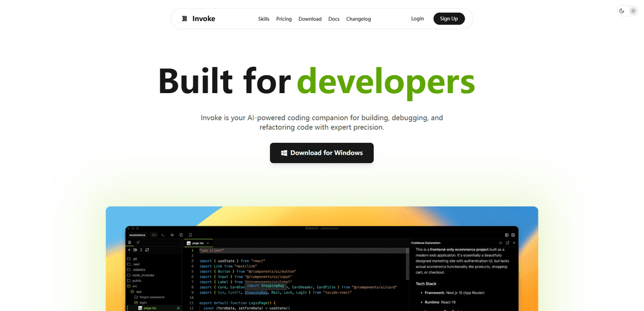Click the new file plus icon in explorer
The width and height of the screenshot is (644, 311).
129,250
